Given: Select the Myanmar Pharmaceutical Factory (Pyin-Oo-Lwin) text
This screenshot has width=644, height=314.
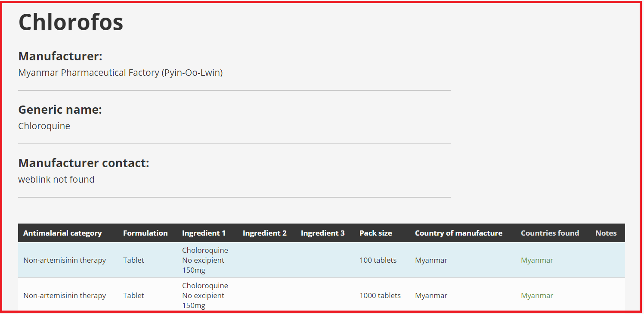Looking at the screenshot, I should point(121,73).
